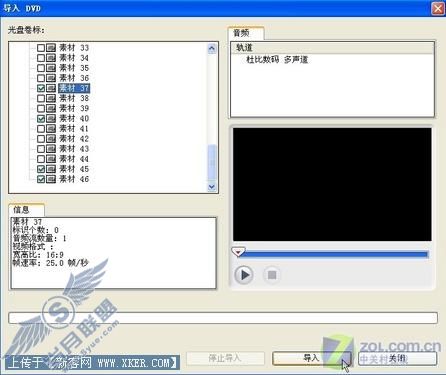Check the 素材 34 checkbox
This screenshot has width=446, height=375.
click(x=41, y=58)
